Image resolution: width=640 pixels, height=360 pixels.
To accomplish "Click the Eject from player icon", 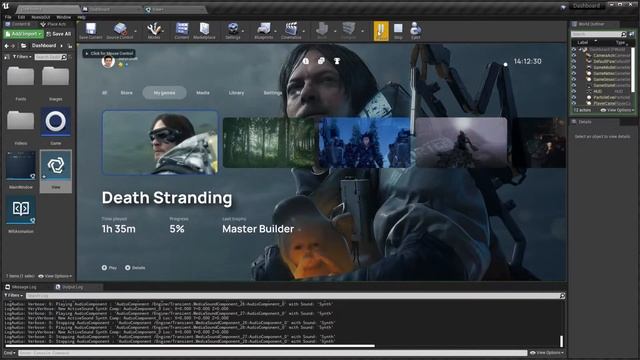I will pos(416,29).
